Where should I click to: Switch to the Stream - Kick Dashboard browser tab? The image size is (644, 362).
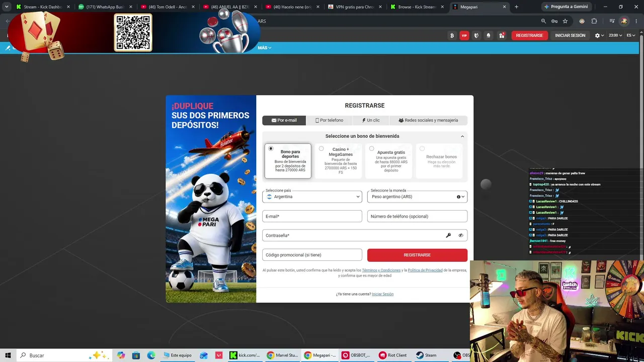[43, 7]
